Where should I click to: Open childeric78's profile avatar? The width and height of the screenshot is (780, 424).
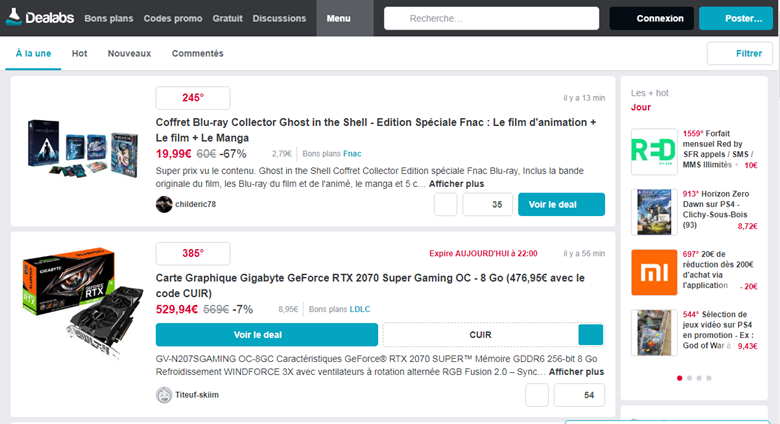click(164, 204)
